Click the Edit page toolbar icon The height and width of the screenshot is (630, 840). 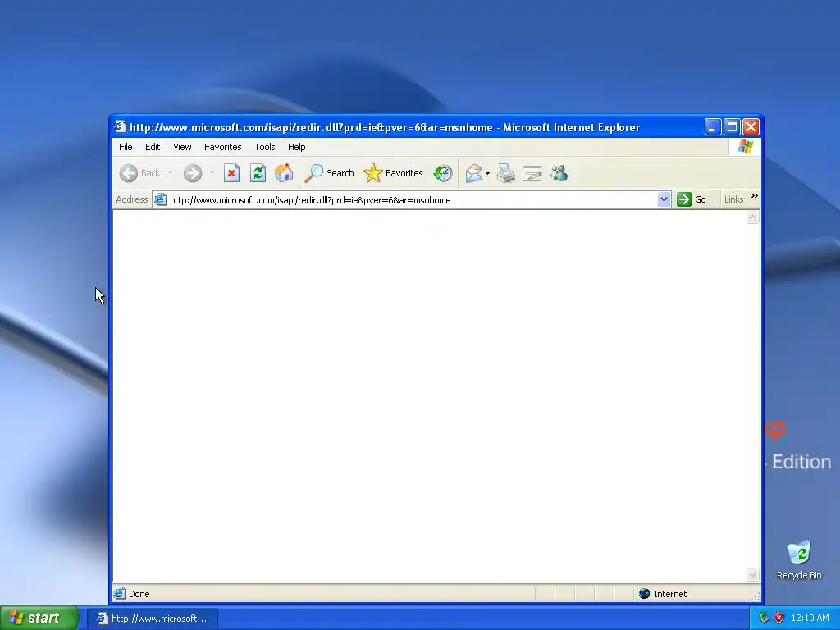(x=532, y=173)
